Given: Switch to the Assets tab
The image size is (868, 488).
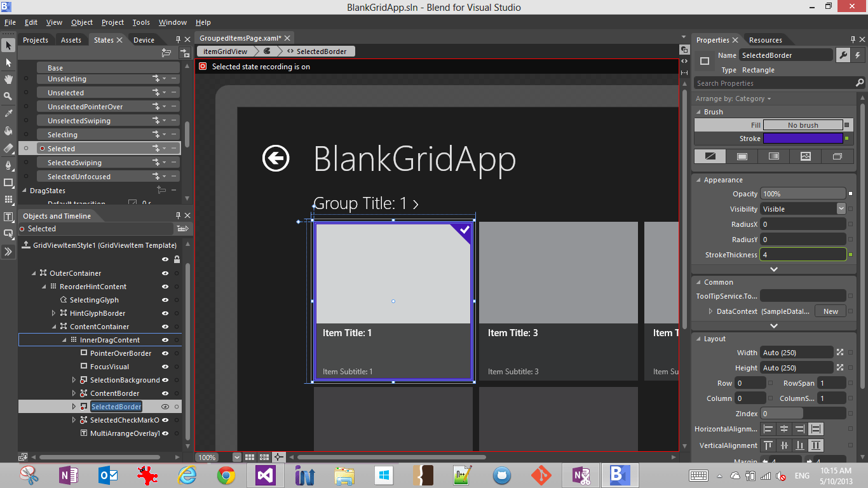Looking at the screenshot, I should click(71, 40).
